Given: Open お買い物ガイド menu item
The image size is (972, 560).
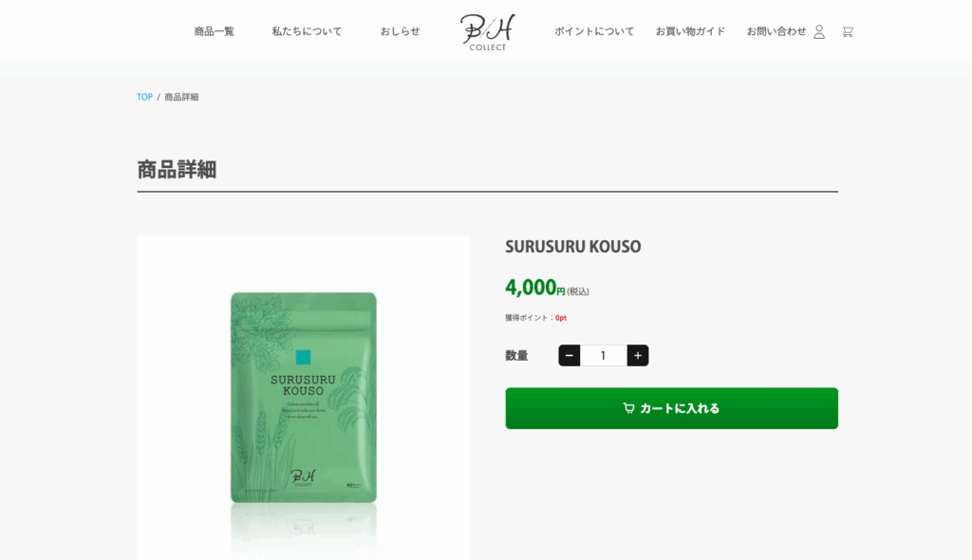Looking at the screenshot, I should tap(690, 31).
